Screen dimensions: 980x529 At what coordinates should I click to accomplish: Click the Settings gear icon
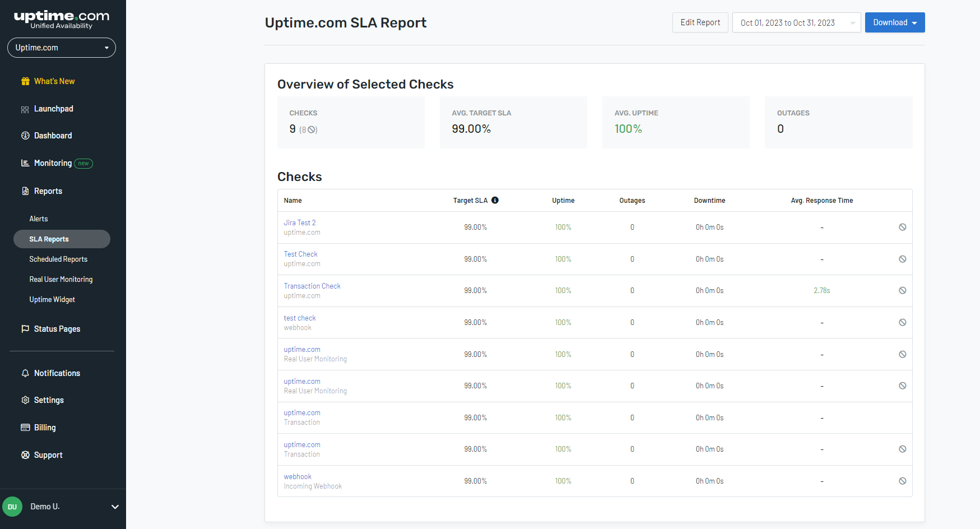(25, 400)
